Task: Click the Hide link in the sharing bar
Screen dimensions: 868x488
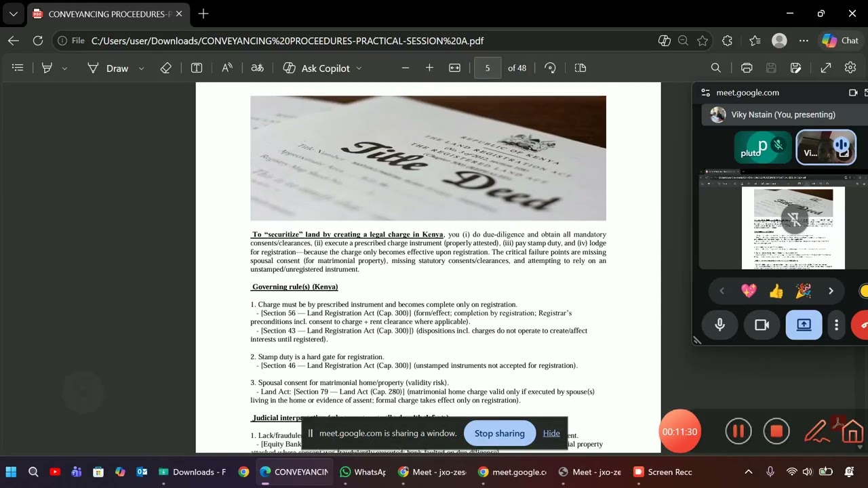Action: pyautogui.click(x=551, y=433)
